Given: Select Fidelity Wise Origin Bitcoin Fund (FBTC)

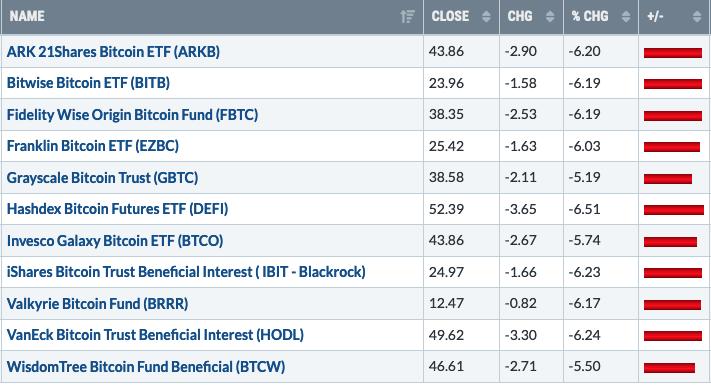Looking at the screenshot, I should tap(132, 115).
